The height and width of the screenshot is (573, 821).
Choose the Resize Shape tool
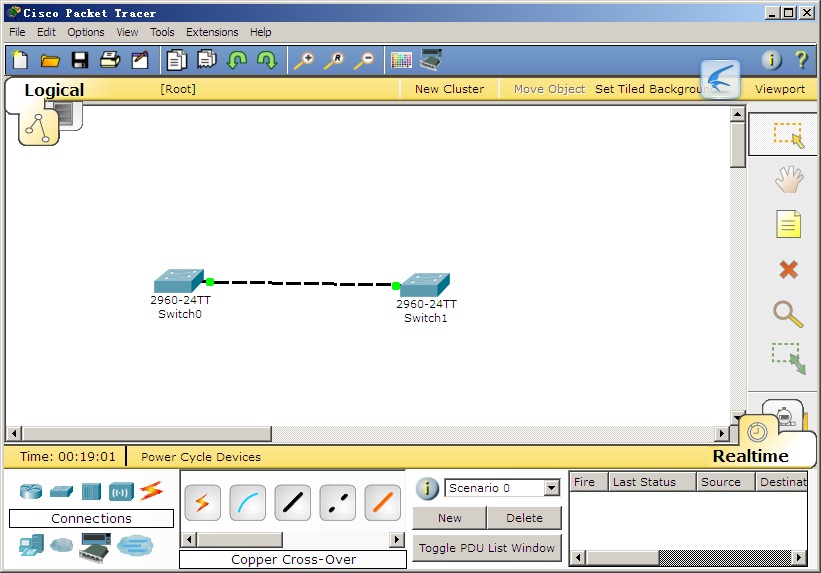[788, 358]
